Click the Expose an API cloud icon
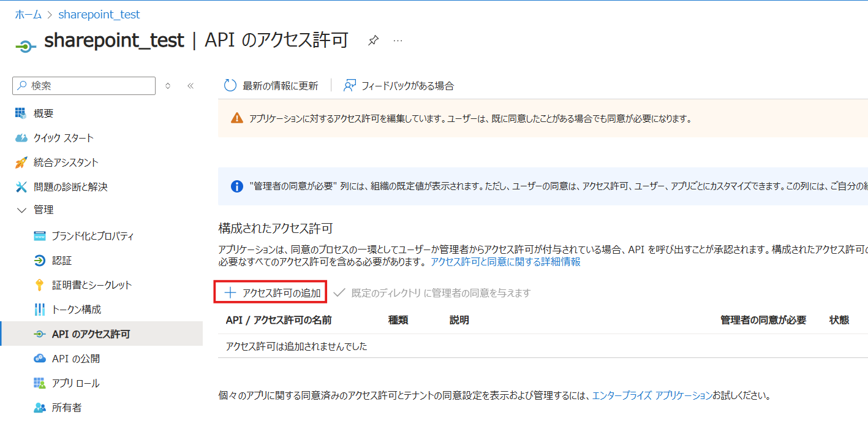Screen dimensions: 868x423 pyautogui.click(x=40, y=359)
